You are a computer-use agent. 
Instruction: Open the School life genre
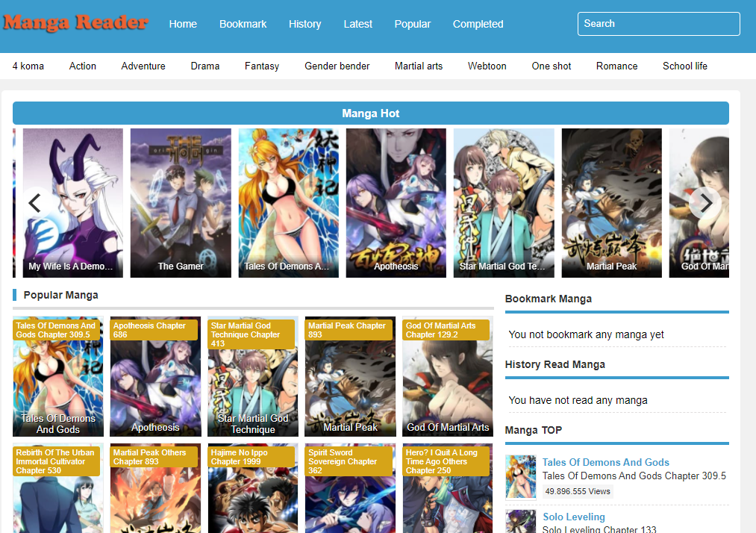coord(684,66)
